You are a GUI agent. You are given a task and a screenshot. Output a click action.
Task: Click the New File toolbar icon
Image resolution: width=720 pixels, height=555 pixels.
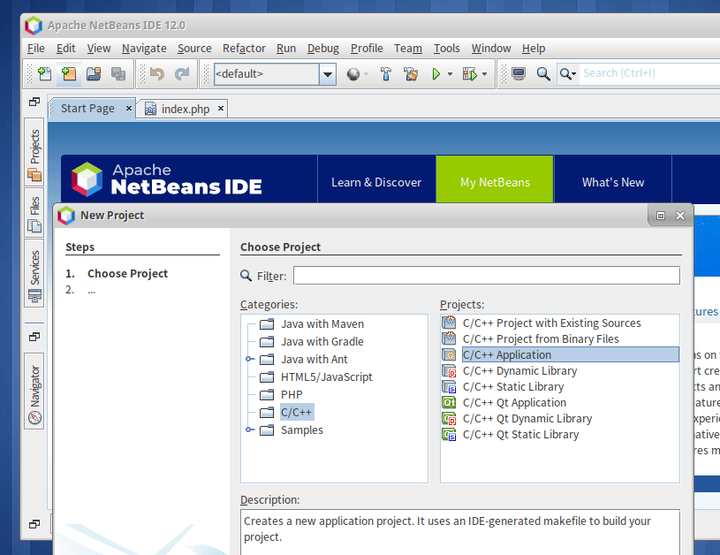45,73
